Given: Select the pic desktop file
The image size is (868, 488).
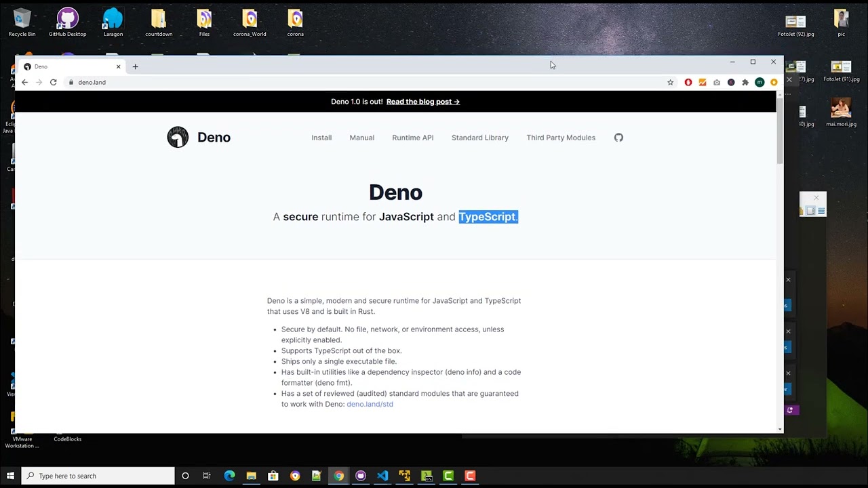Looking at the screenshot, I should 841,23.
